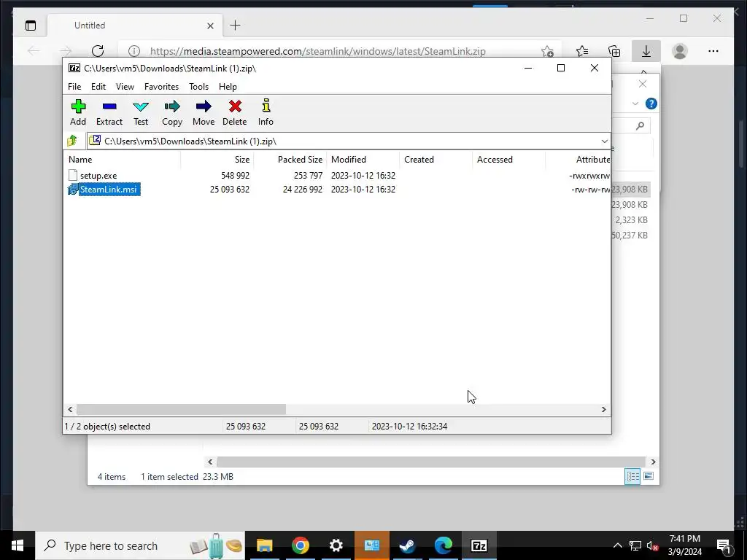Open a new tab in Edge
This screenshot has height=560, width=747.
click(x=236, y=26)
